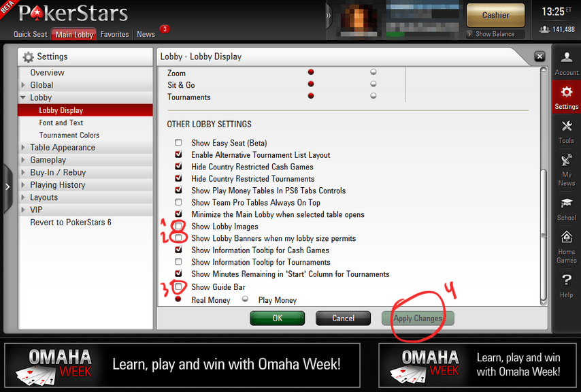Open the School graduation cap icon
The height and width of the screenshot is (392, 581).
pyautogui.click(x=566, y=203)
